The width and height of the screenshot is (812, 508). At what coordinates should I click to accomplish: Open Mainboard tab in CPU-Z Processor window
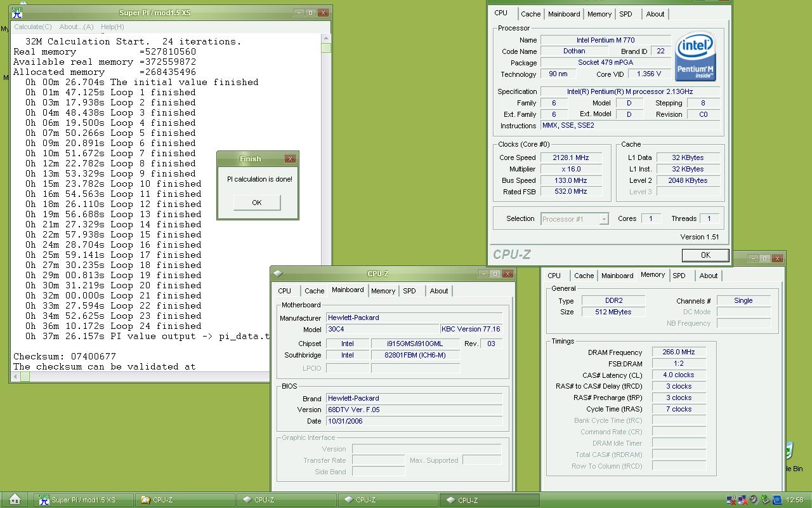[564, 14]
